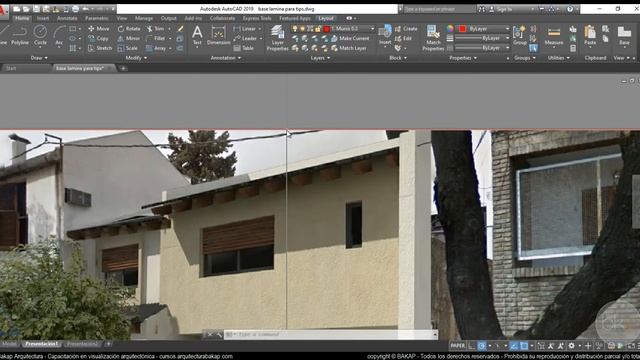Switch to the Presentación1 layout tab
Screen dimensions: 640x360
pos(41,344)
